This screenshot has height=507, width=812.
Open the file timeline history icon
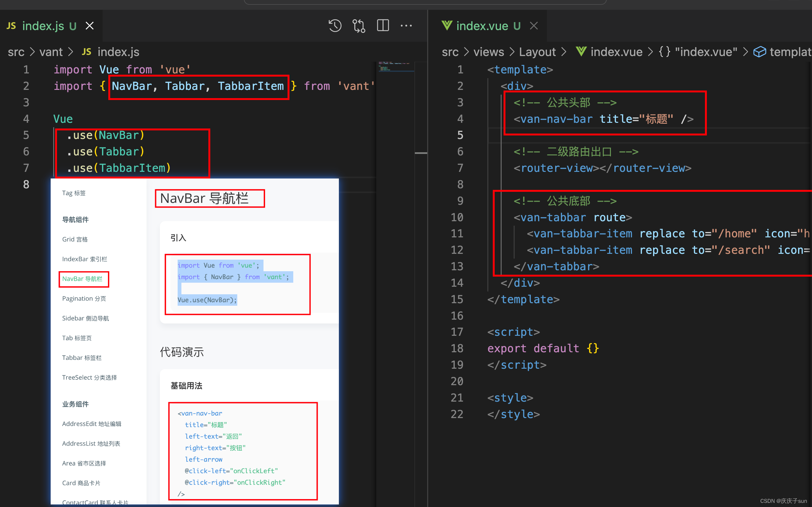coord(335,26)
